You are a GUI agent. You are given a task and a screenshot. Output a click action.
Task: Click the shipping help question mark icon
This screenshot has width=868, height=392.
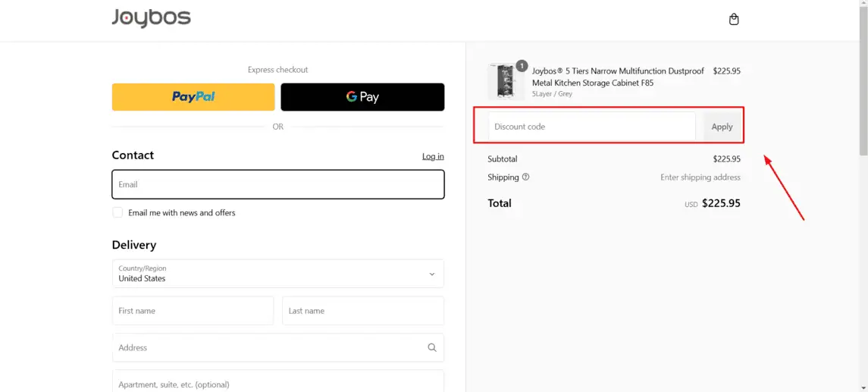click(525, 177)
